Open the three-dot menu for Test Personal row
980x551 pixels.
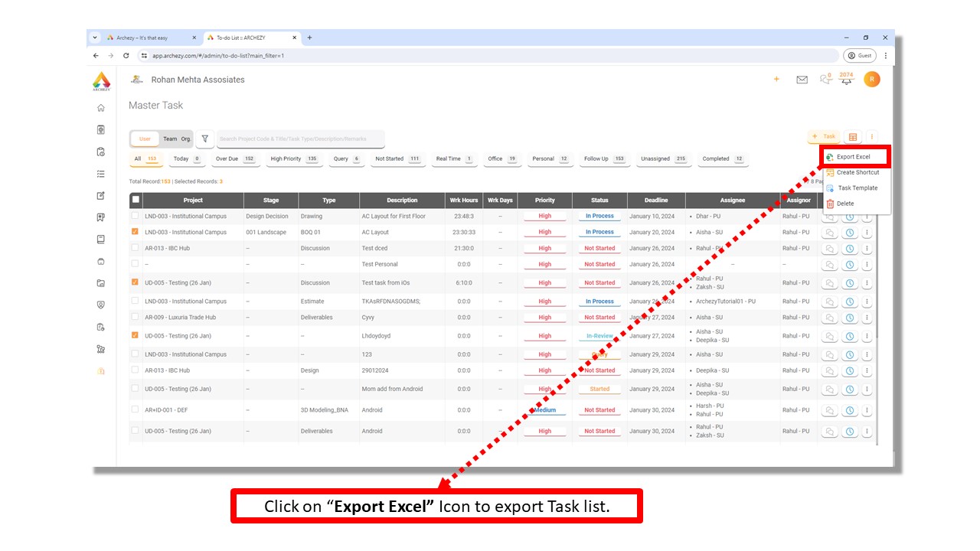click(x=867, y=264)
